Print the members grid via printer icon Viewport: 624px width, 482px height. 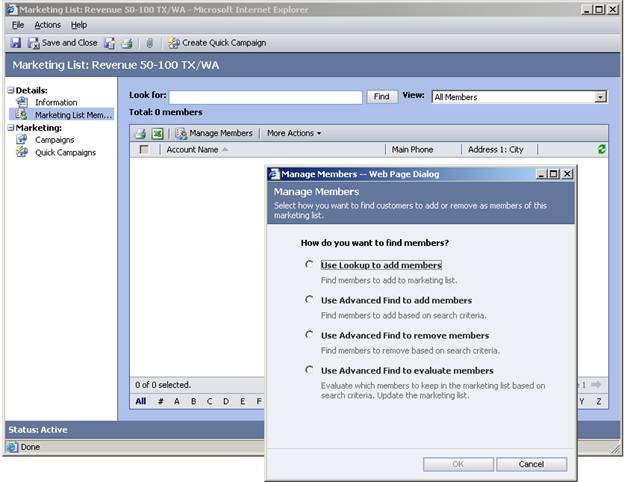tap(141, 133)
